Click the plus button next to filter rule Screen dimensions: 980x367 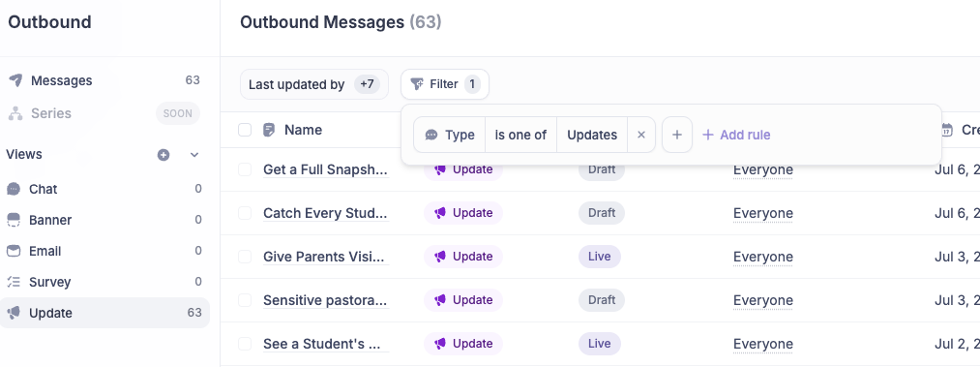(x=677, y=135)
